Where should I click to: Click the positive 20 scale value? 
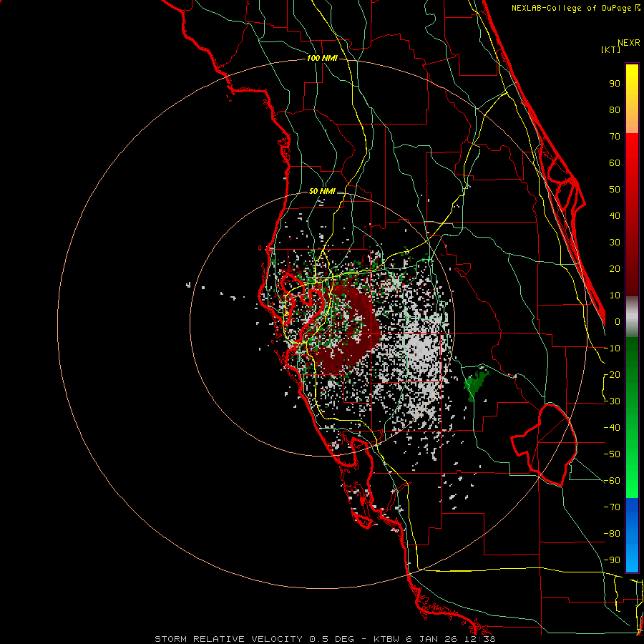(x=615, y=269)
